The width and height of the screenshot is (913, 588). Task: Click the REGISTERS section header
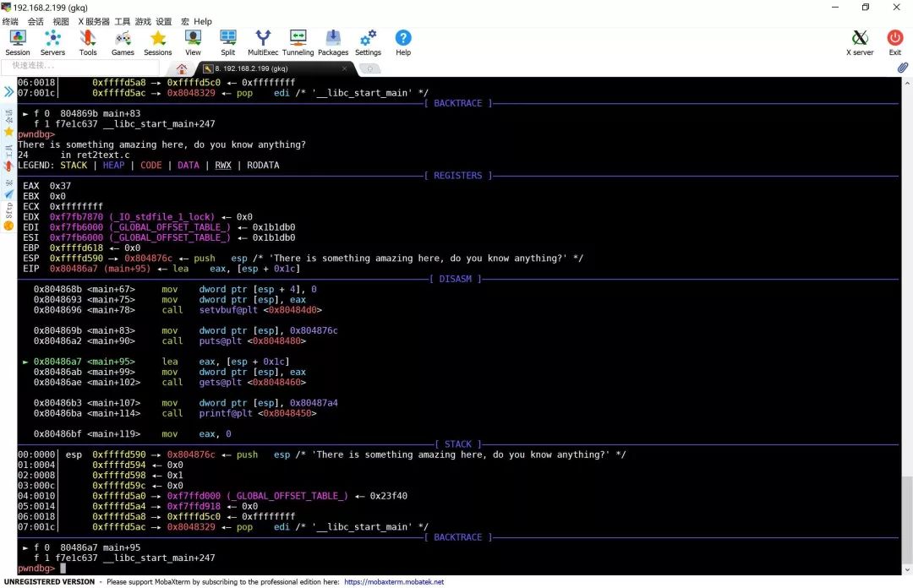pyautogui.click(x=457, y=175)
